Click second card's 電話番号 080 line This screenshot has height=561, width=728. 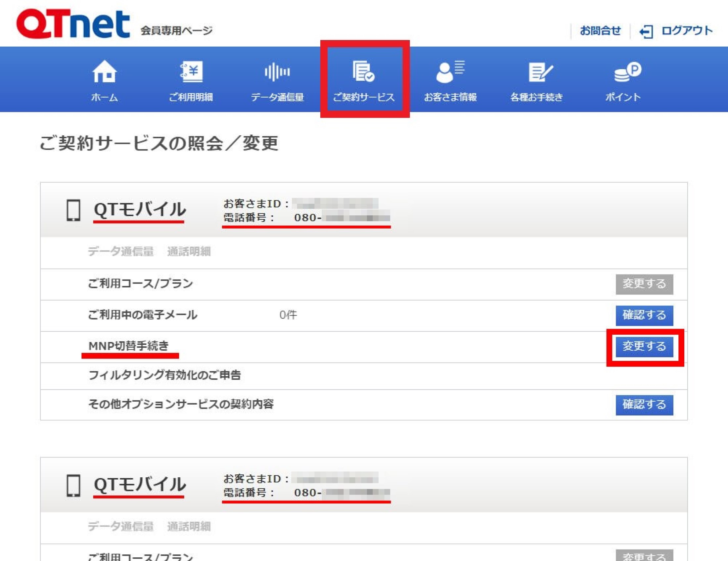[306, 493]
